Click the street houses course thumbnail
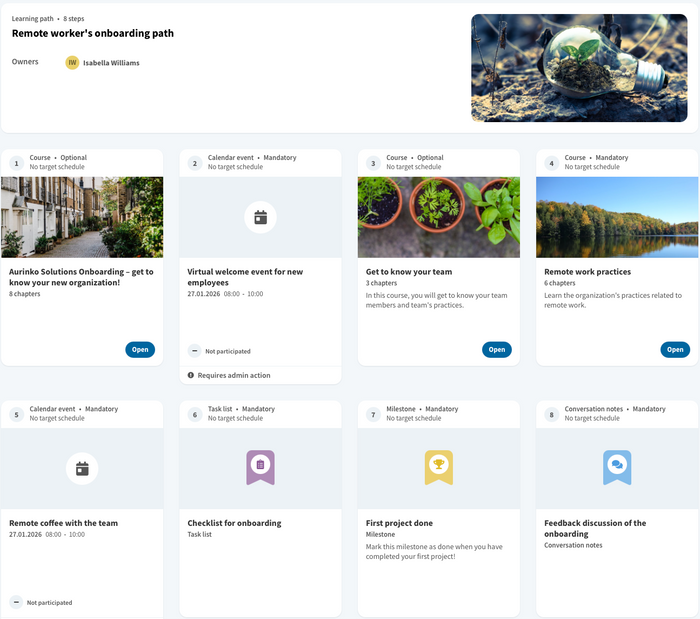700x619 pixels. (82, 217)
